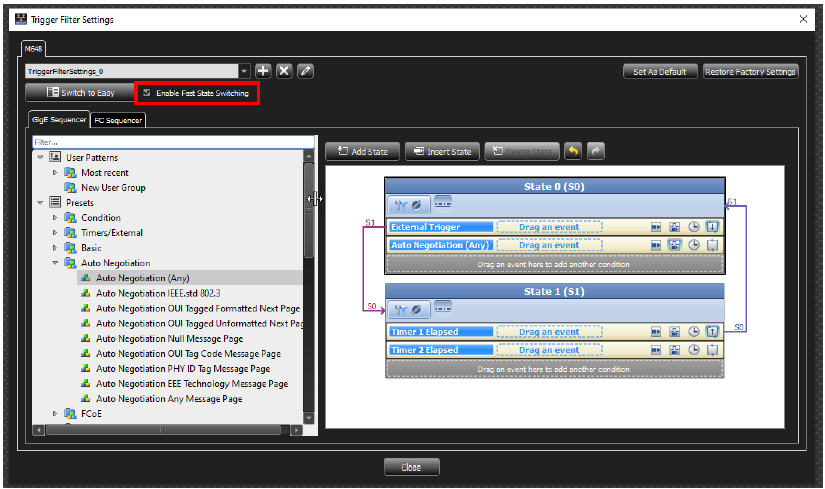The image size is (825, 489).
Task: Click the Filter text input field
Action: pos(173,142)
